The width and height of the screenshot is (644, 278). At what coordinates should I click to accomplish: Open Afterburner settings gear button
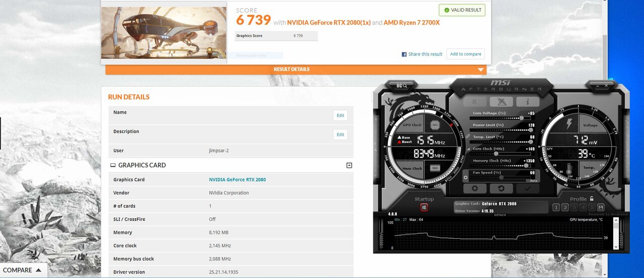click(475, 189)
